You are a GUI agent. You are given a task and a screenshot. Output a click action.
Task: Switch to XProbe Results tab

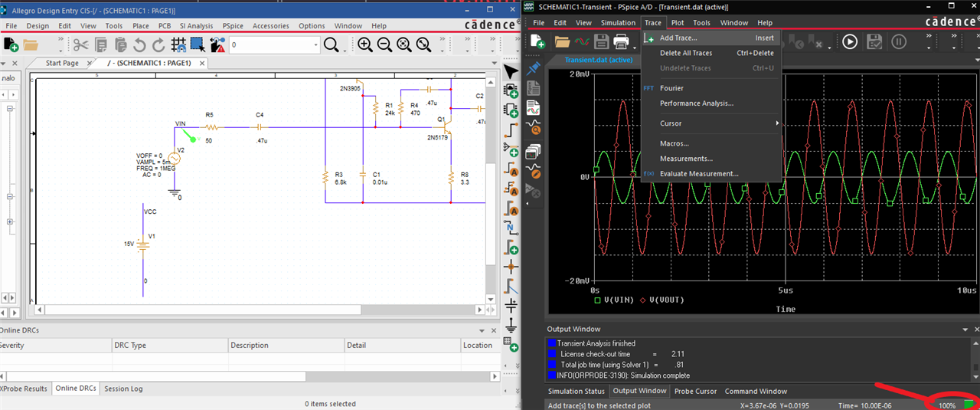point(24,389)
